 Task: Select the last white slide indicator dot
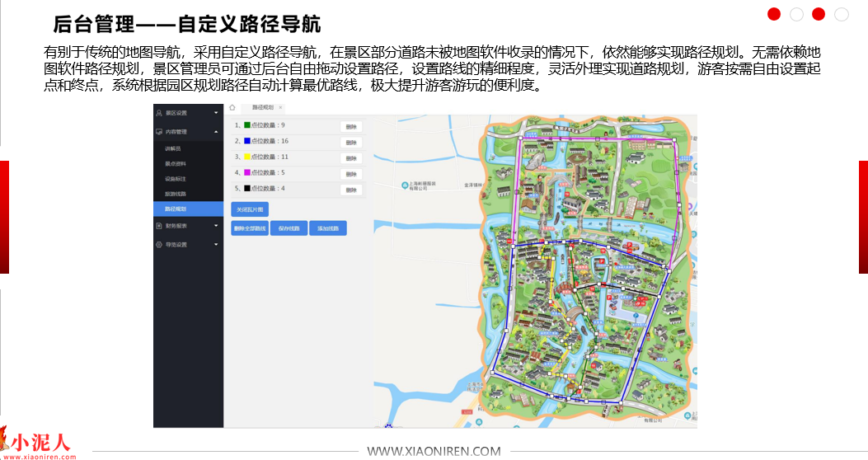click(842, 14)
